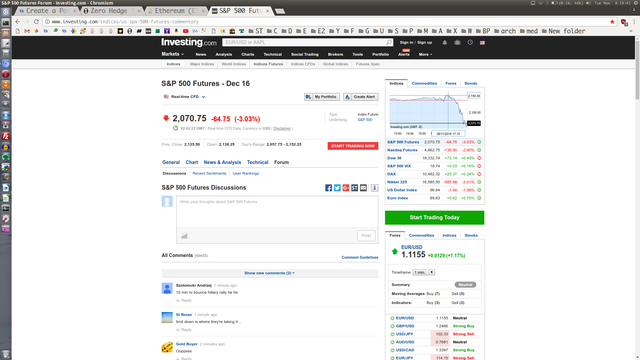The height and width of the screenshot is (360, 640).
Task: Click START TRADING NOW button
Action: (353, 146)
